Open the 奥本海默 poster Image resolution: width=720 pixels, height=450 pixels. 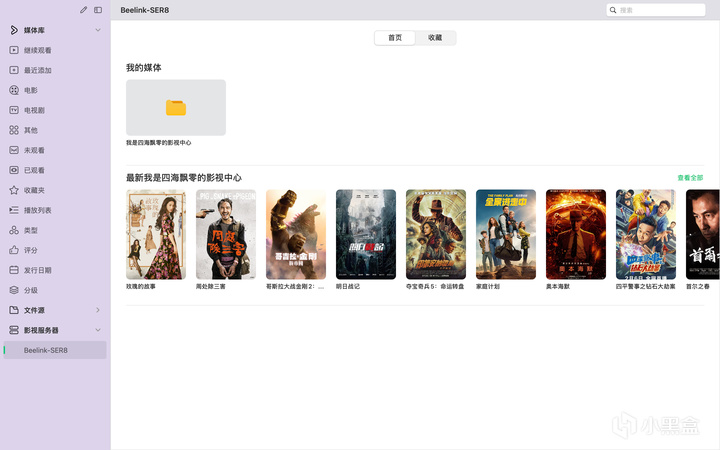click(576, 234)
